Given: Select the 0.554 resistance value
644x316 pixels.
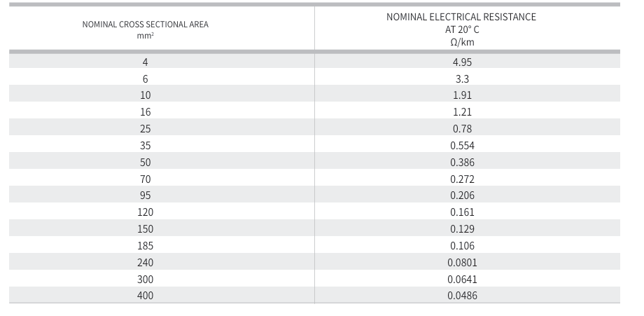Looking at the screenshot, I should [x=462, y=146].
